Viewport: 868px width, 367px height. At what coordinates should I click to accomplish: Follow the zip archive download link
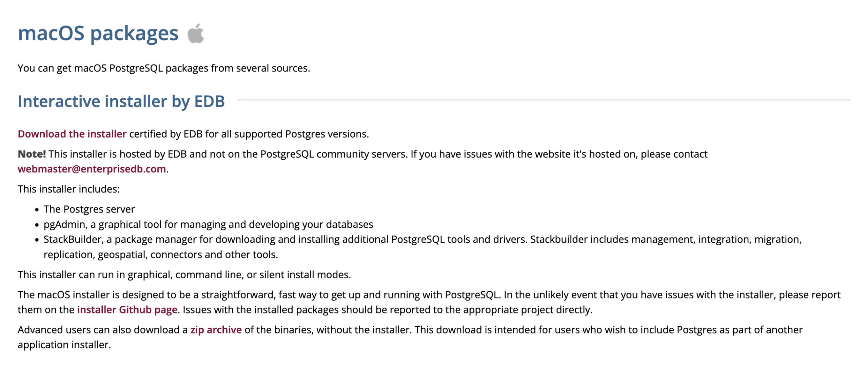[x=216, y=330]
